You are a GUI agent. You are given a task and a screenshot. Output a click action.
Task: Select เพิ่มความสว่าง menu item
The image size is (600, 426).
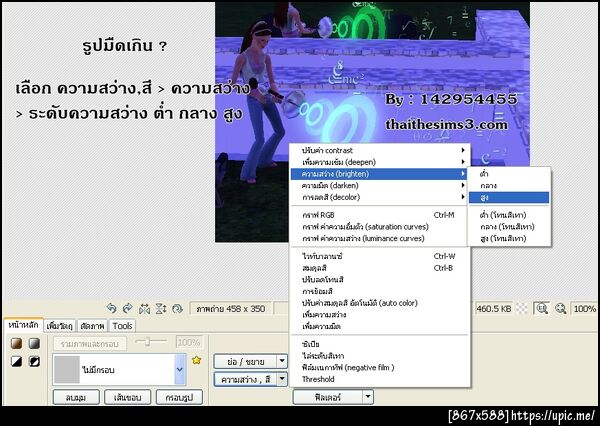pos(379,315)
